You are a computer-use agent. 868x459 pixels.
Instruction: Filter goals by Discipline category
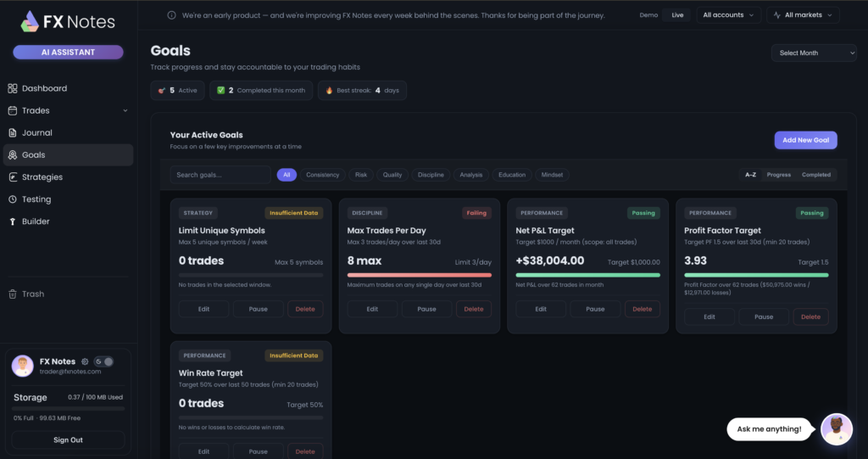pos(431,175)
